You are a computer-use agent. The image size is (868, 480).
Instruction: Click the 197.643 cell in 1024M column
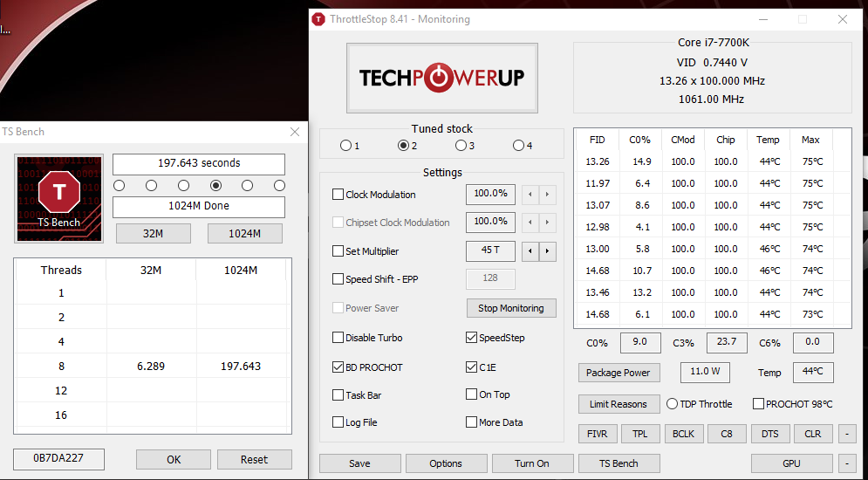pos(240,367)
